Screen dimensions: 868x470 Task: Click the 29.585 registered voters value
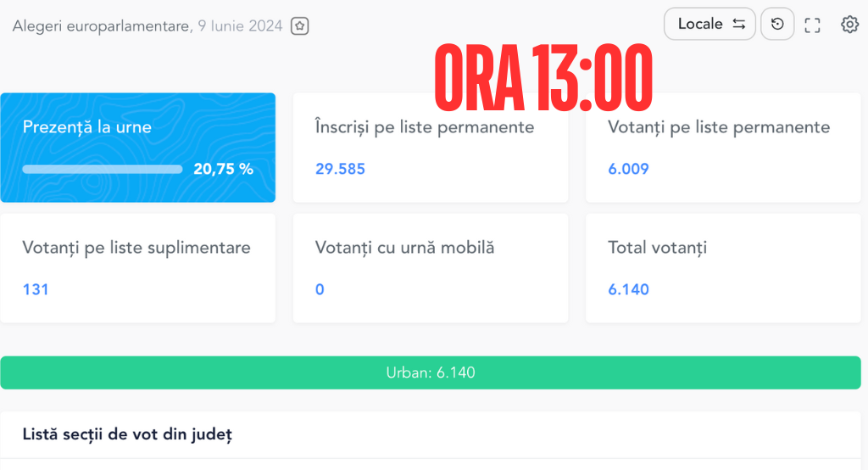(x=341, y=169)
